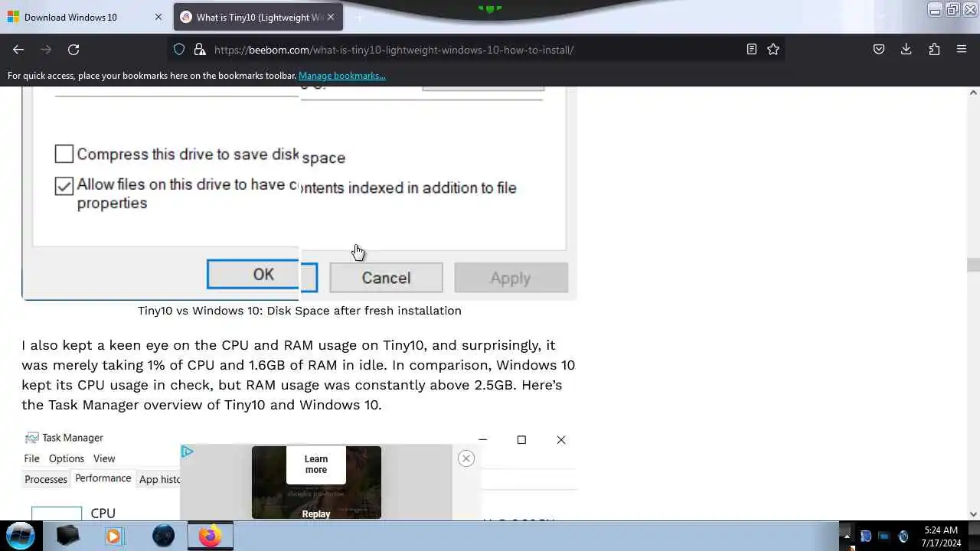Click OK in the disk properties image

click(263, 275)
